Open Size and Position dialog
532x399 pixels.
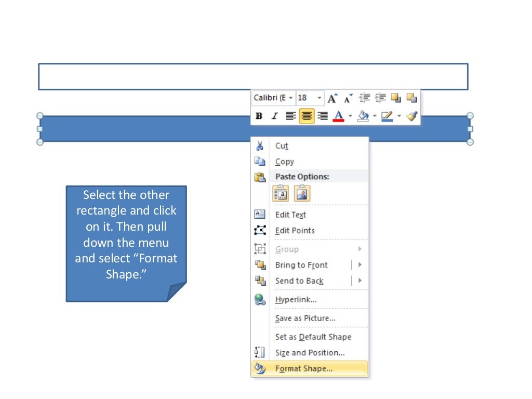click(310, 353)
